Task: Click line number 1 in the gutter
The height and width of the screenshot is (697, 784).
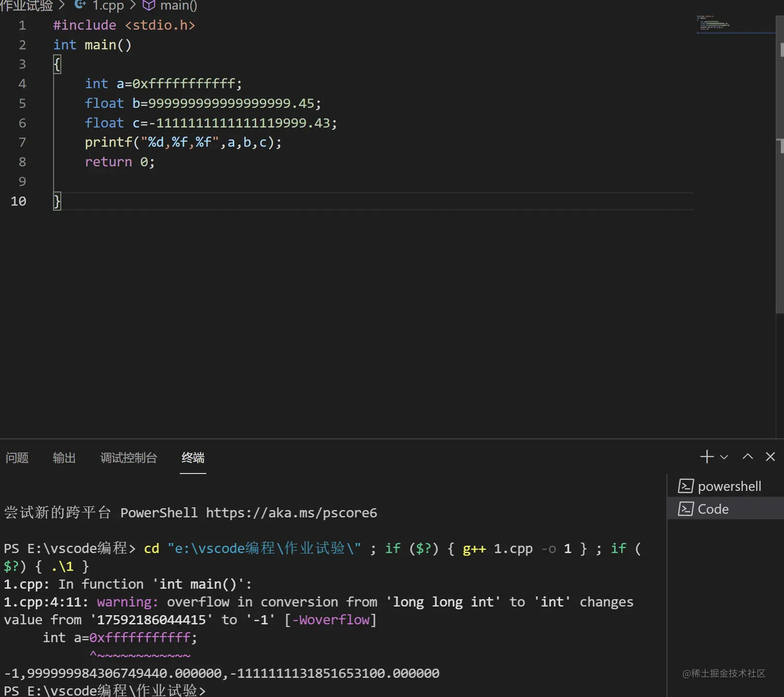Action: pos(22,25)
